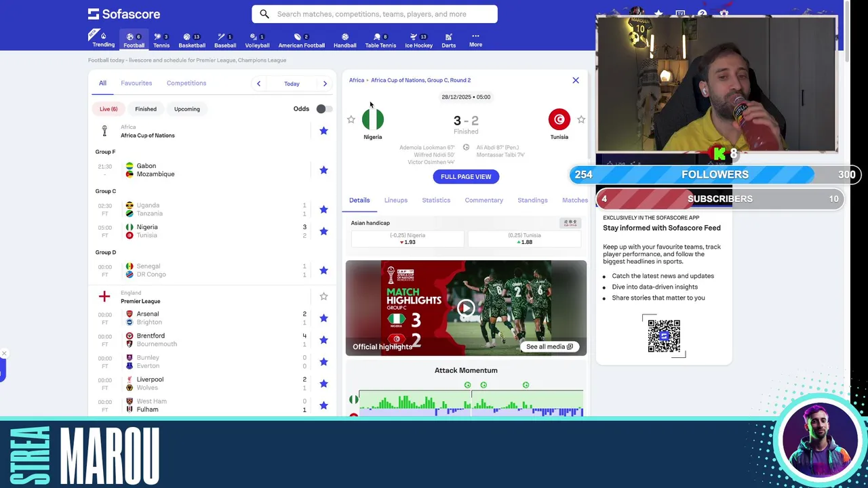Favourite the Tunisia team star
868x488 pixels.
(x=581, y=119)
